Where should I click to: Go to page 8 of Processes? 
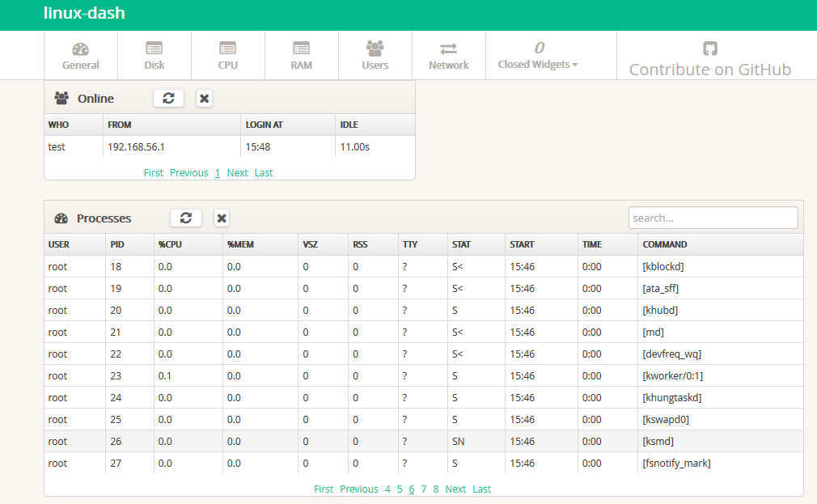[x=436, y=489]
